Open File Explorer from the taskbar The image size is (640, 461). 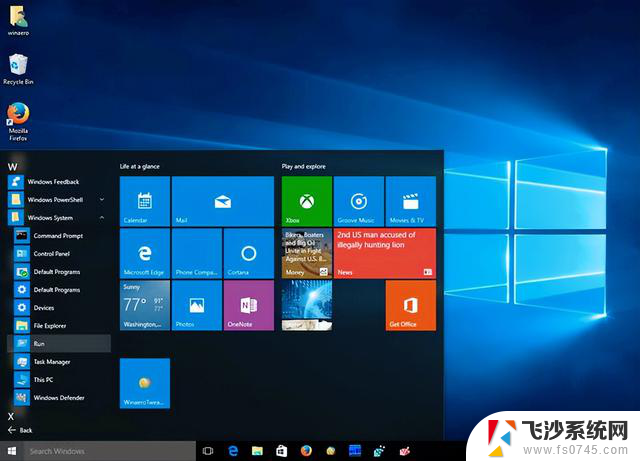pos(257,451)
